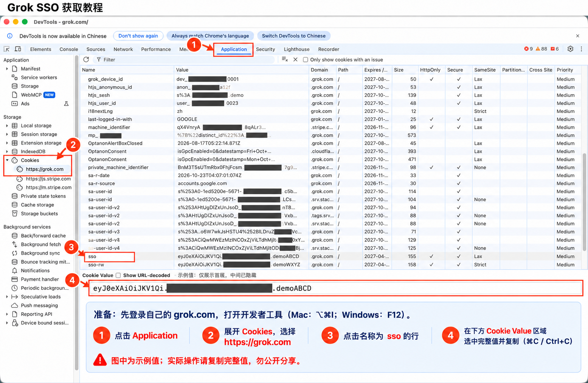This screenshot has height=383, width=588.
Task: Click the Don't show again button
Action: [138, 36]
